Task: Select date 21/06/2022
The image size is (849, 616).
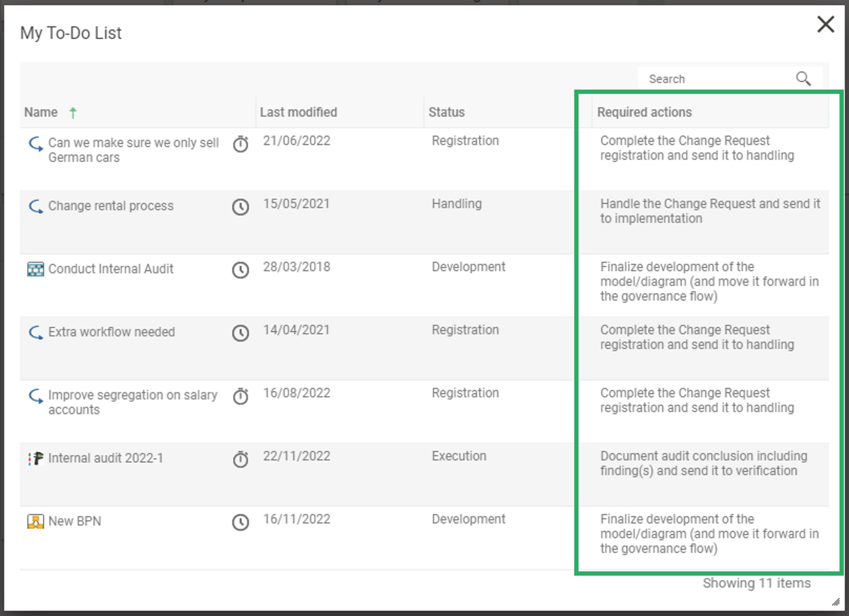Action: click(x=296, y=140)
